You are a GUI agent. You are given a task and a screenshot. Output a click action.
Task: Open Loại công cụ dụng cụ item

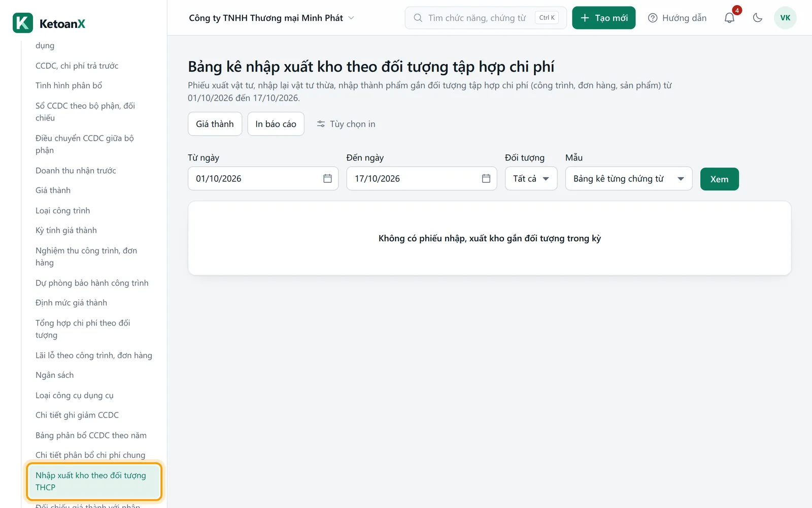[x=75, y=395]
